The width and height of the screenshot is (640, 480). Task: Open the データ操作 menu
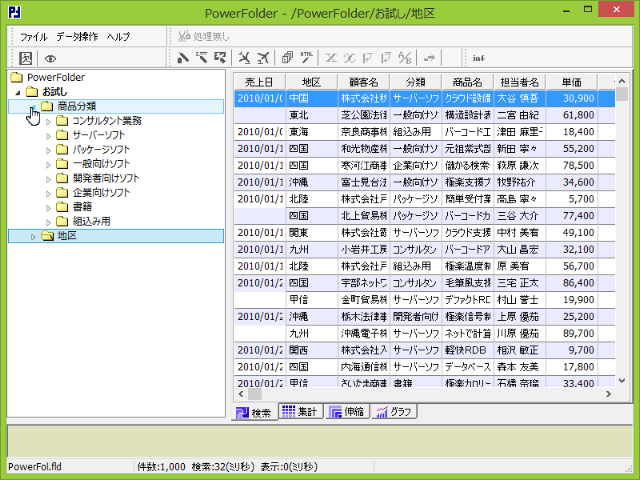(77, 37)
